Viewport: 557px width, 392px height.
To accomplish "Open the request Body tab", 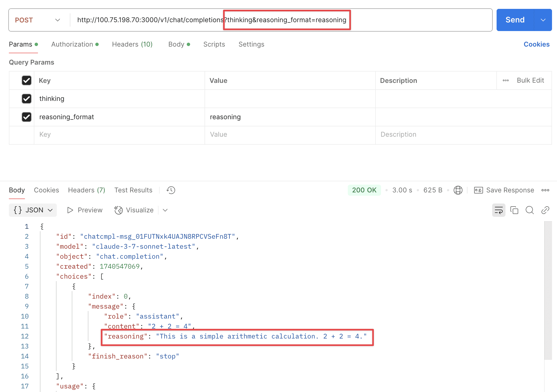I will [x=179, y=44].
